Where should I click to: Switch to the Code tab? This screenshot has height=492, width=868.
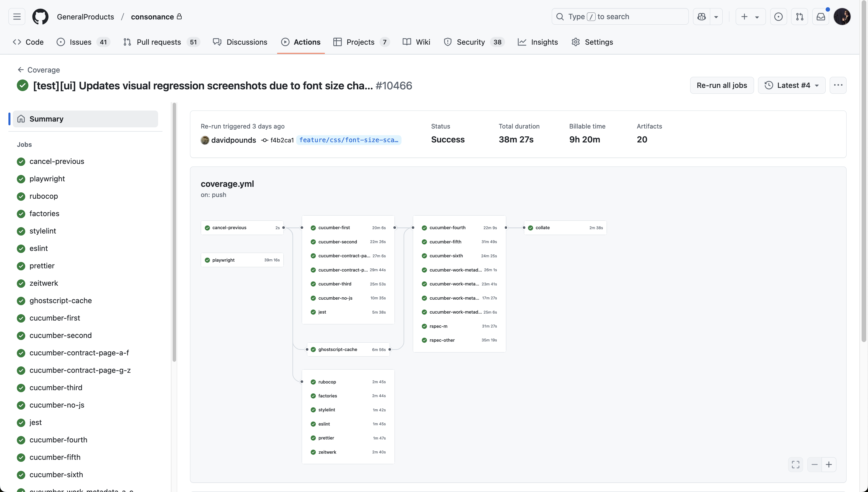pyautogui.click(x=28, y=42)
